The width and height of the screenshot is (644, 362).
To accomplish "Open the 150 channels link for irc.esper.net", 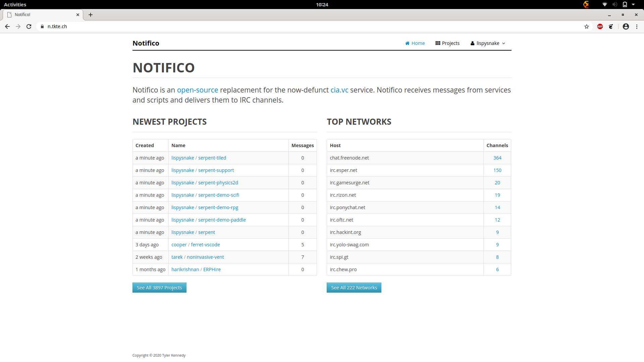I will (497, 170).
